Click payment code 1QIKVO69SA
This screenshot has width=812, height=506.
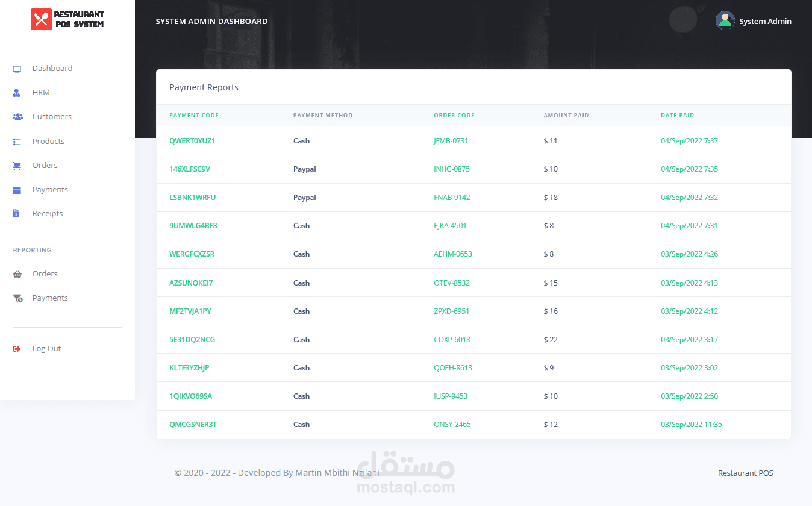(190, 396)
